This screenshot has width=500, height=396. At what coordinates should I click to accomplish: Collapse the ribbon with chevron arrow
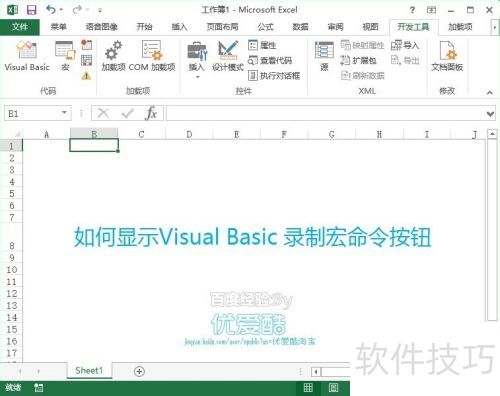point(489,92)
